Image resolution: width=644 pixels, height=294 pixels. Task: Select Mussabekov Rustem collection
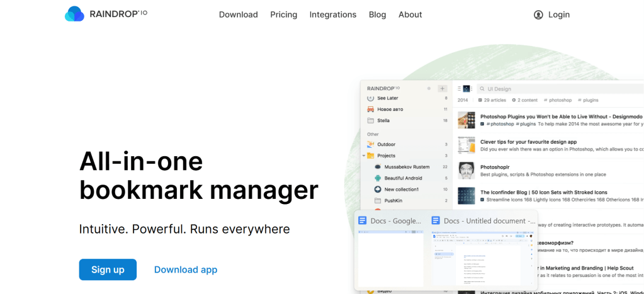(406, 167)
